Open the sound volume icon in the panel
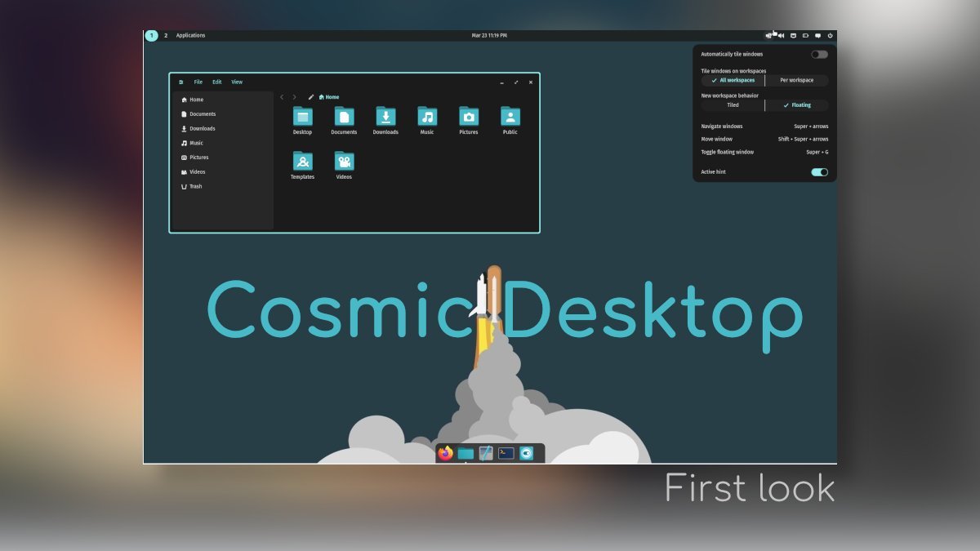The height and width of the screenshot is (551, 980). pyautogui.click(x=781, y=35)
